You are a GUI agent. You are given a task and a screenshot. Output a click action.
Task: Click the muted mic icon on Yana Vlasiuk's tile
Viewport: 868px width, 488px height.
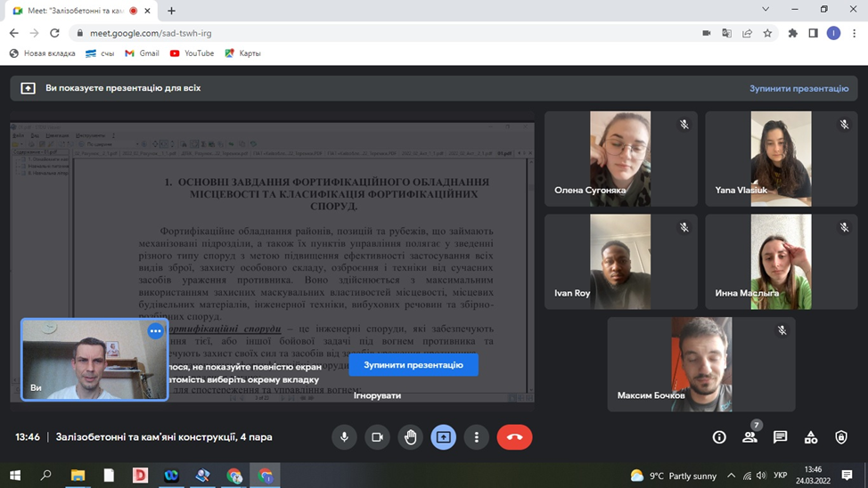844,125
